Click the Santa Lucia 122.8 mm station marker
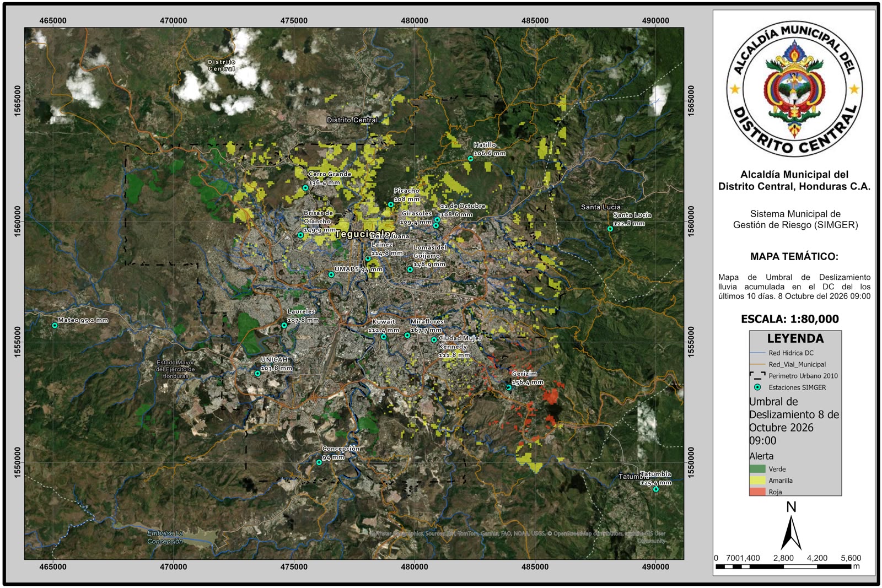The width and height of the screenshot is (882, 588). (610, 229)
